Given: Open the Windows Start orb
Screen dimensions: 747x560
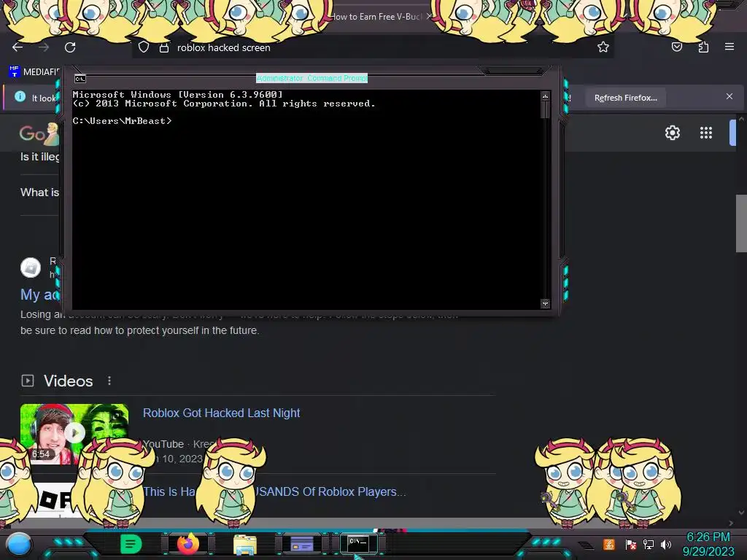Looking at the screenshot, I should (x=18, y=545).
